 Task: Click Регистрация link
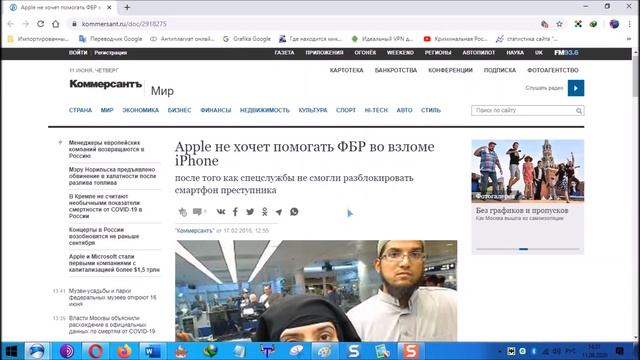pos(111,53)
